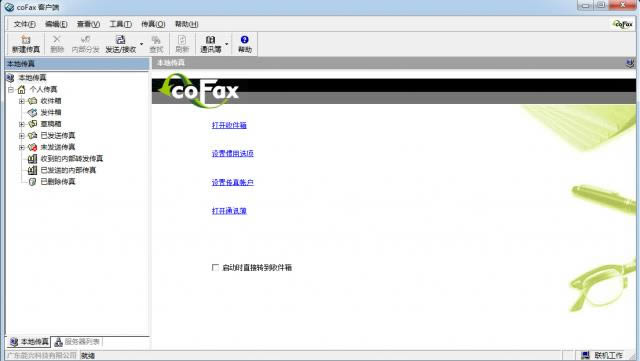Screen dimensions: 640x361
Task: Expand the 未发送传真 tree node
Action: [x=22, y=147]
